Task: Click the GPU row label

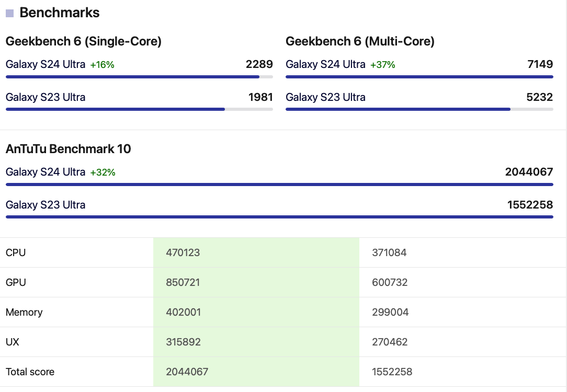Action: click(x=16, y=283)
